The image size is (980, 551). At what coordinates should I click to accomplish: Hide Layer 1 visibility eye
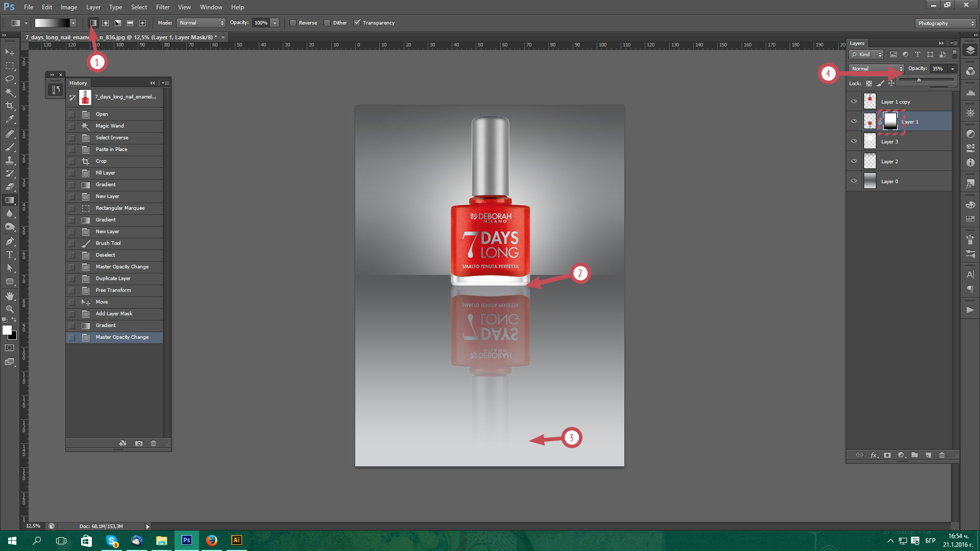[854, 121]
